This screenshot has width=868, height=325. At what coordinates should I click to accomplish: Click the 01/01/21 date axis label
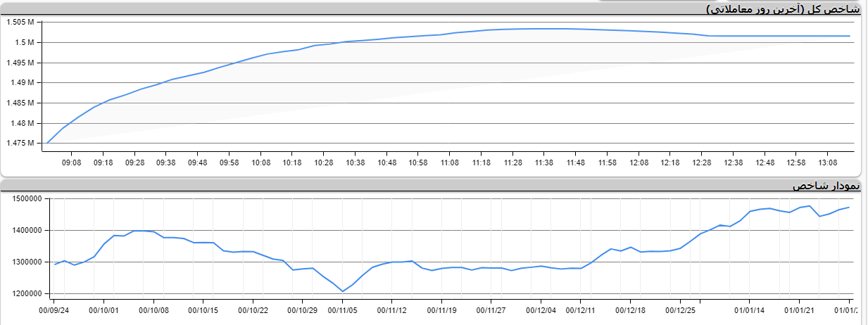pyautogui.click(x=800, y=310)
